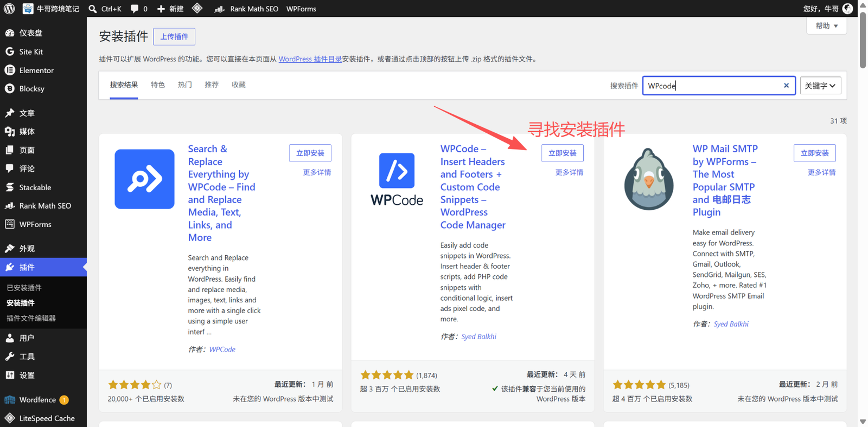Open 插件文件编辑器 submenu item
The width and height of the screenshot is (868, 427).
click(x=31, y=318)
